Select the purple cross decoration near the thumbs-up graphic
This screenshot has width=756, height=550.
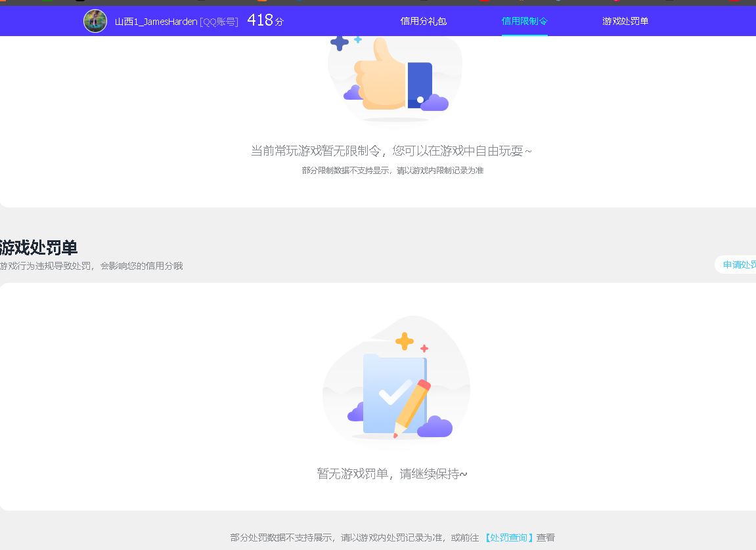339,42
